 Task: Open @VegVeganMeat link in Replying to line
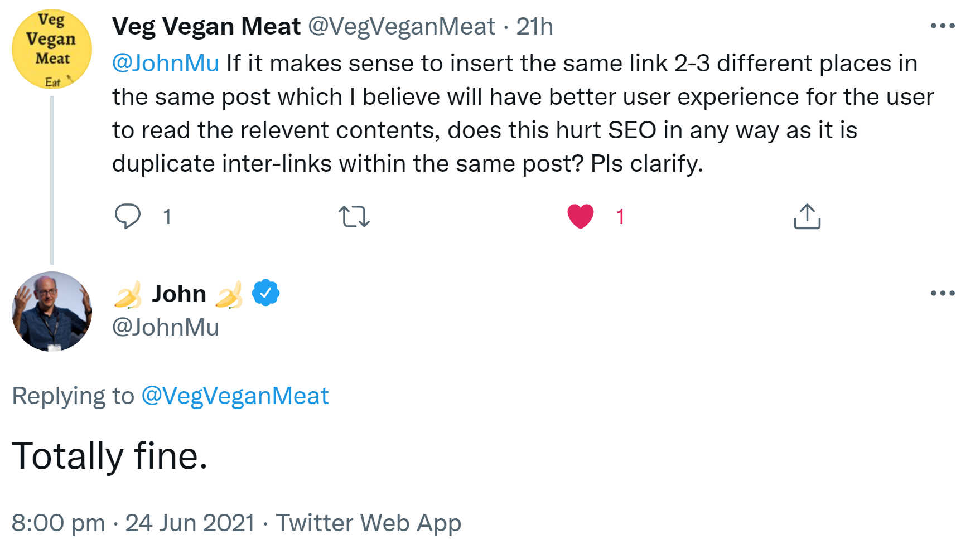coord(235,396)
